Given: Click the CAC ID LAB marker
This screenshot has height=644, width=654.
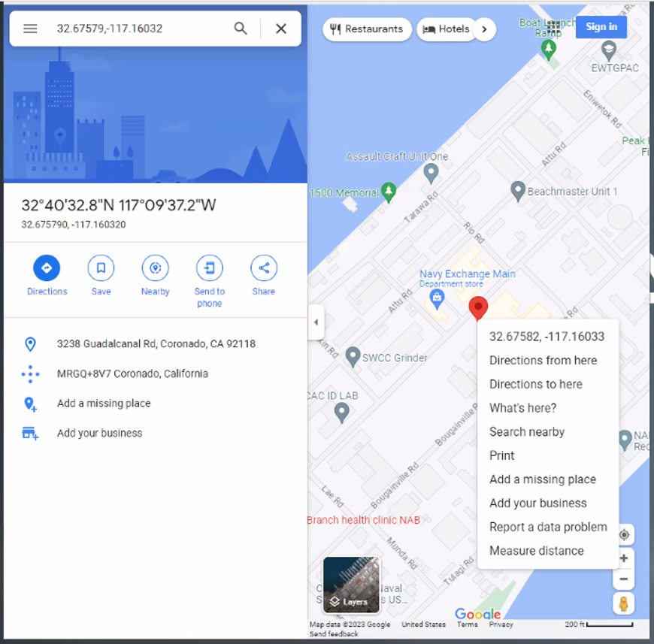Looking at the screenshot, I should click(x=341, y=413).
